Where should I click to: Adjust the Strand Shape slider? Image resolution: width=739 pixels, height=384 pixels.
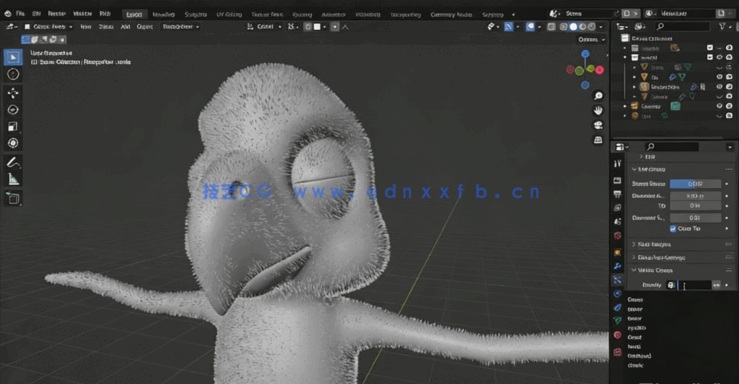click(x=695, y=184)
